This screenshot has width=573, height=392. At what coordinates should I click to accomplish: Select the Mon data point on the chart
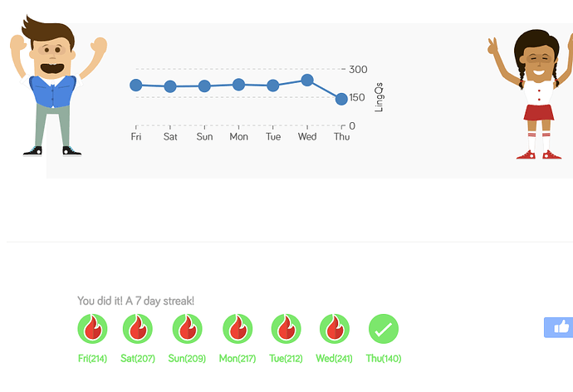pyautogui.click(x=238, y=85)
